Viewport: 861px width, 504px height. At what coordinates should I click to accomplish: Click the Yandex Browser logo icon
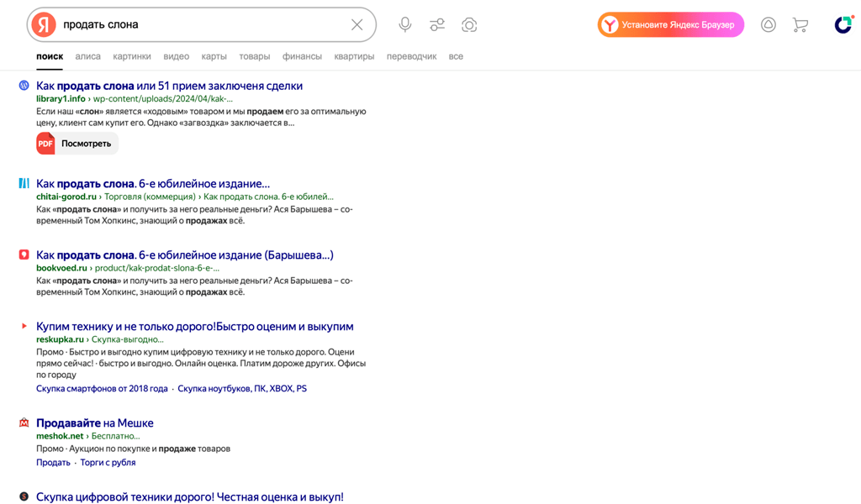click(x=610, y=24)
